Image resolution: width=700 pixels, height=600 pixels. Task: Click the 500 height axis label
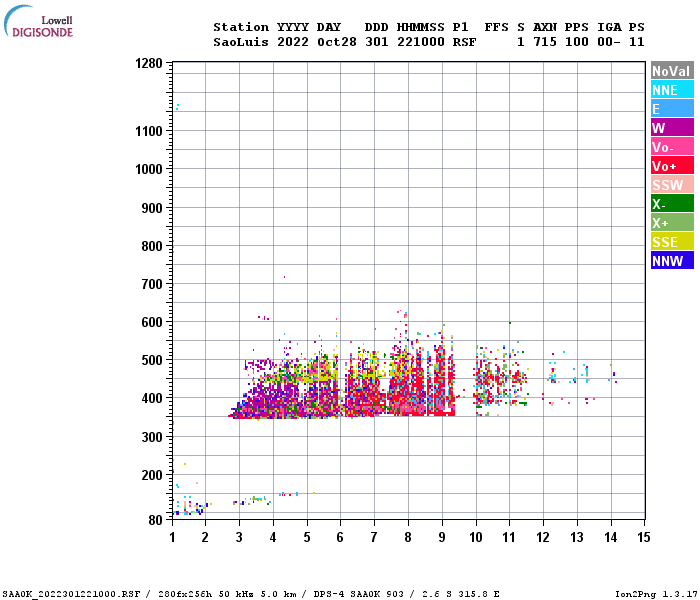click(152, 360)
